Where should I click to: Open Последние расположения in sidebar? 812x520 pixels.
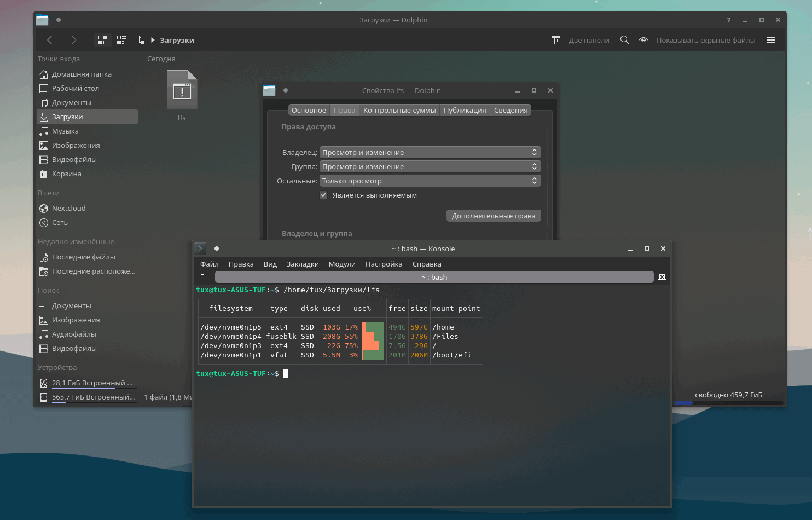(x=87, y=271)
